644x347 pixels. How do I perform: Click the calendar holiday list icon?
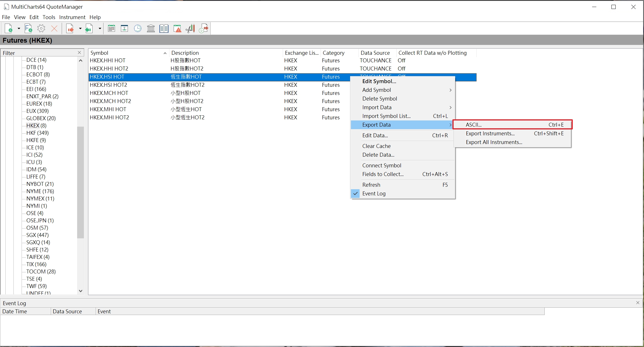tap(111, 28)
